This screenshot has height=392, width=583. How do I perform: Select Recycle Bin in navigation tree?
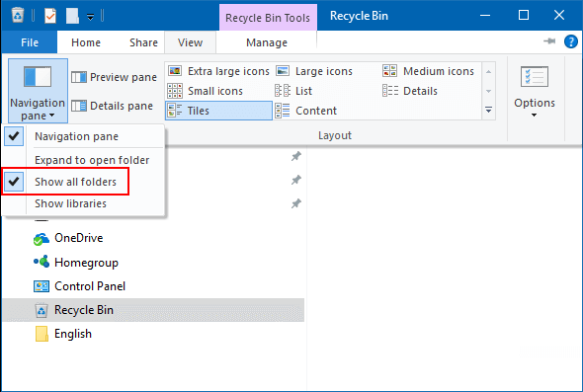153,310
